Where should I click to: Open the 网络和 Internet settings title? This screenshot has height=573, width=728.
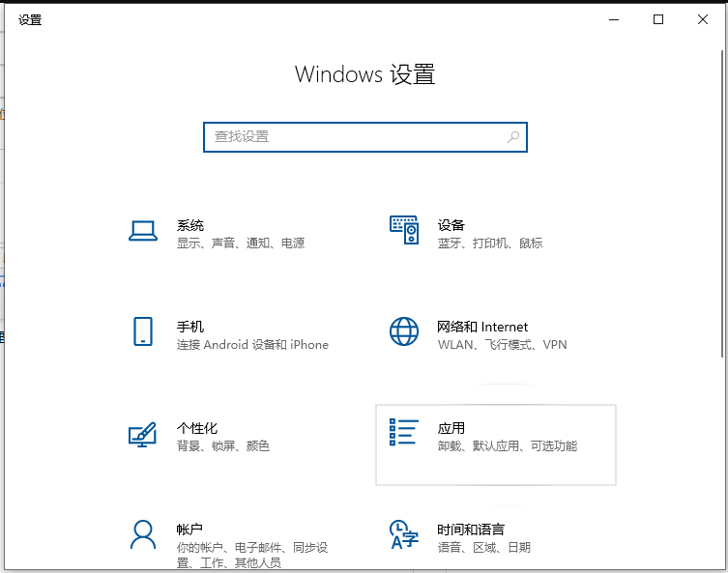click(482, 327)
